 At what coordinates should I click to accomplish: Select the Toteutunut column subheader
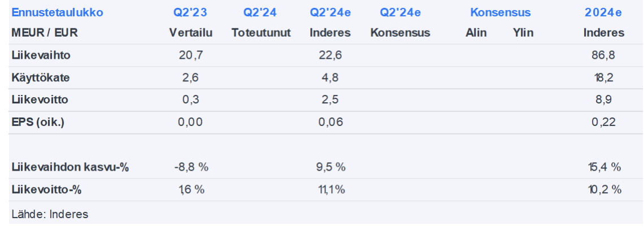pos(261,33)
